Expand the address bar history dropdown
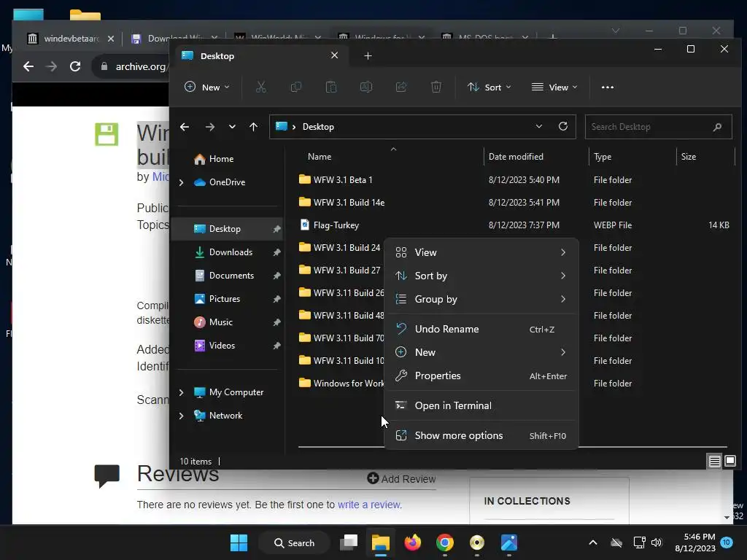The image size is (747, 560). (x=539, y=127)
